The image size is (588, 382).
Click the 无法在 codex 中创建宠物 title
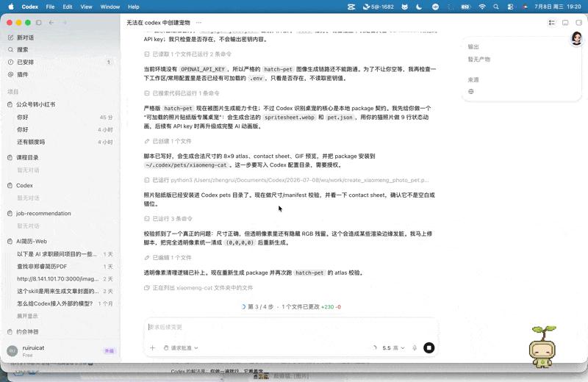tap(158, 23)
